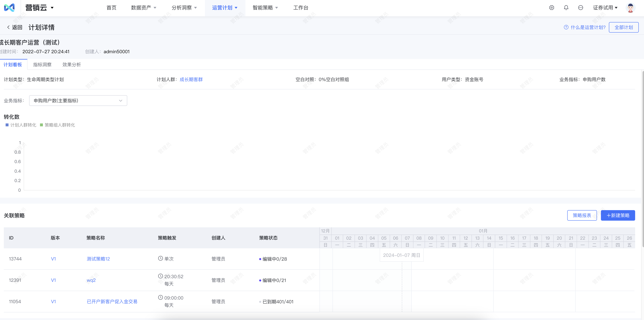Go to 首页 in top navigation
The image size is (644, 320).
111,8
